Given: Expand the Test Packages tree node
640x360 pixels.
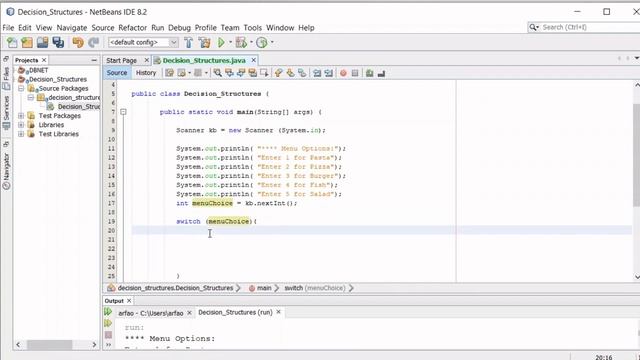Looking at the screenshot, I should [x=21, y=116].
